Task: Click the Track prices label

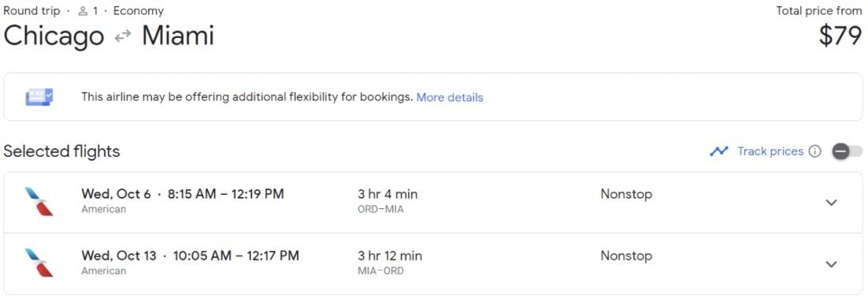Action: click(770, 151)
